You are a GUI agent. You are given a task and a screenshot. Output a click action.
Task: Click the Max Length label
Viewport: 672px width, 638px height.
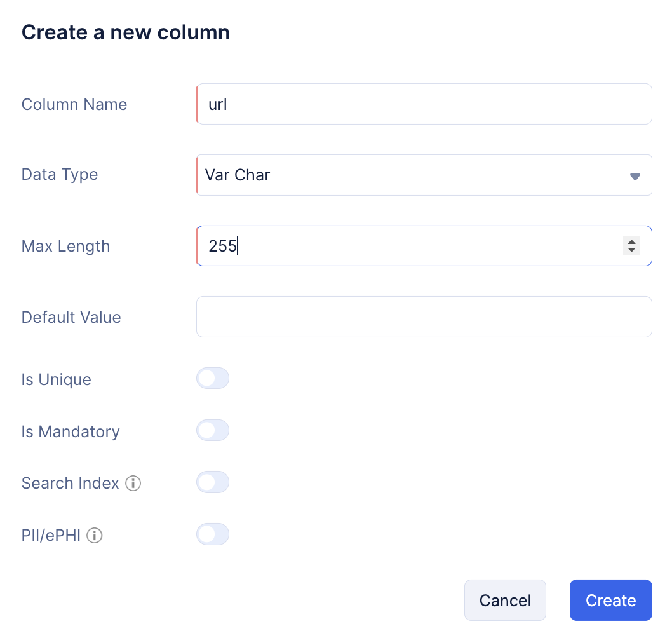point(65,246)
